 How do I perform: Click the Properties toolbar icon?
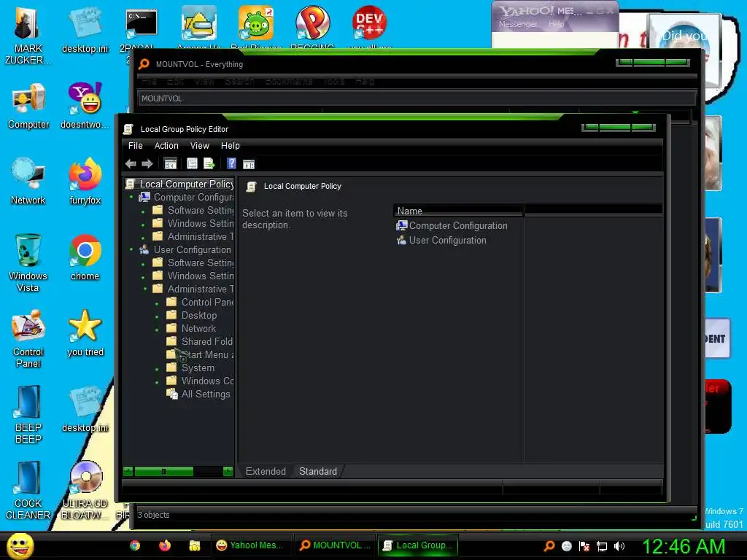click(192, 164)
